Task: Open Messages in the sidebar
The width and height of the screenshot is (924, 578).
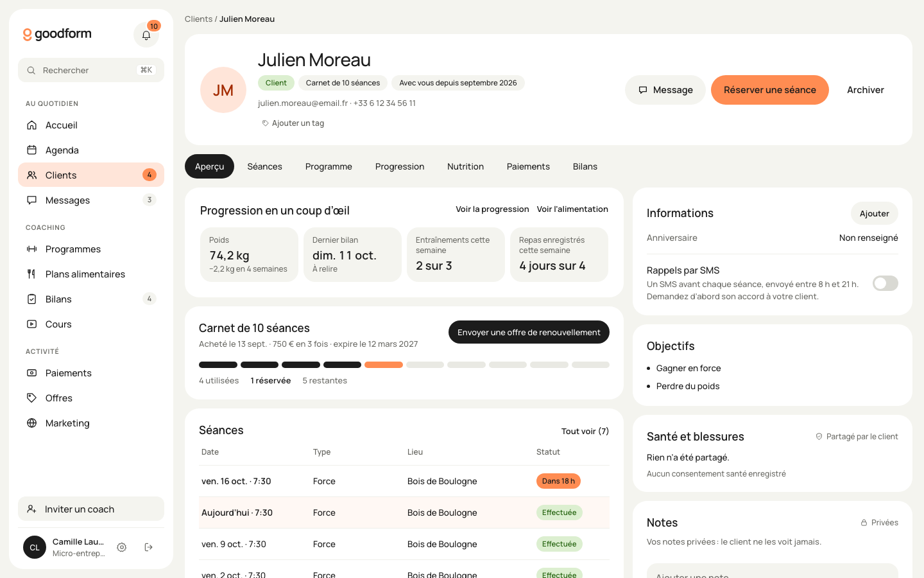Action: coord(91,200)
